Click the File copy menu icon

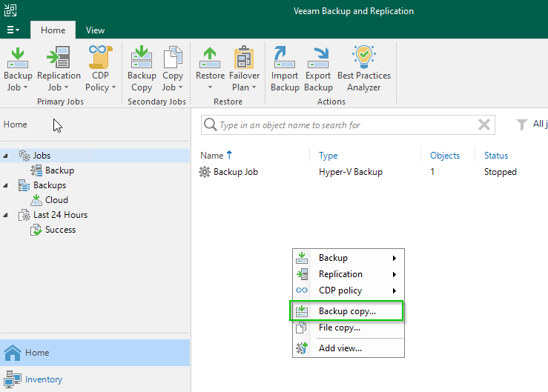tap(301, 328)
